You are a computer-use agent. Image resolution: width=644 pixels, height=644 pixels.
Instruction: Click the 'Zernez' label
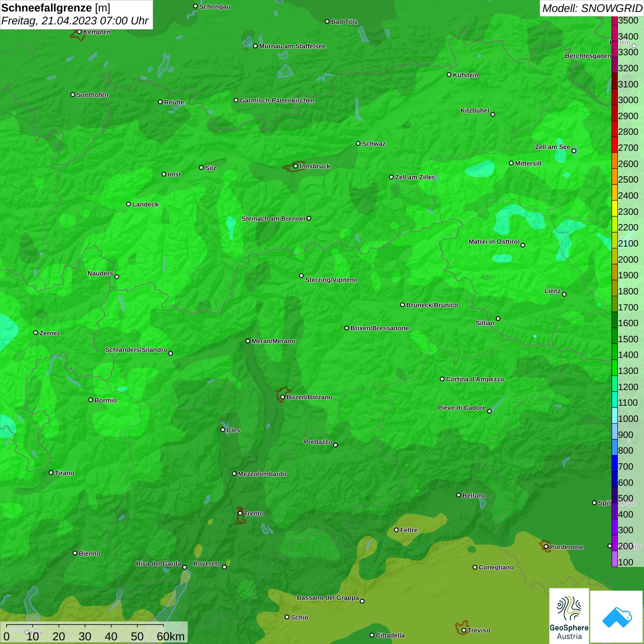point(50,333)
